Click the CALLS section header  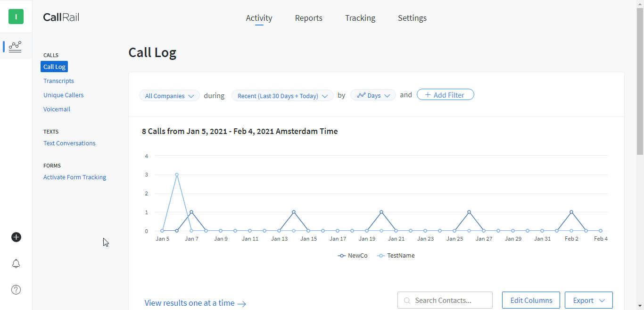[x=51, y=55]
